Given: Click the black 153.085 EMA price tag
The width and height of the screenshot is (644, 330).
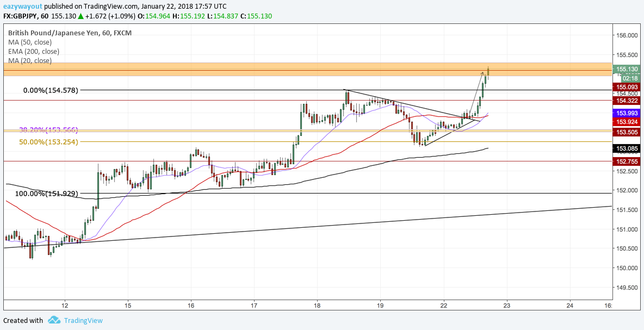Looking at the screenshot, I should (x=626, y=148).
